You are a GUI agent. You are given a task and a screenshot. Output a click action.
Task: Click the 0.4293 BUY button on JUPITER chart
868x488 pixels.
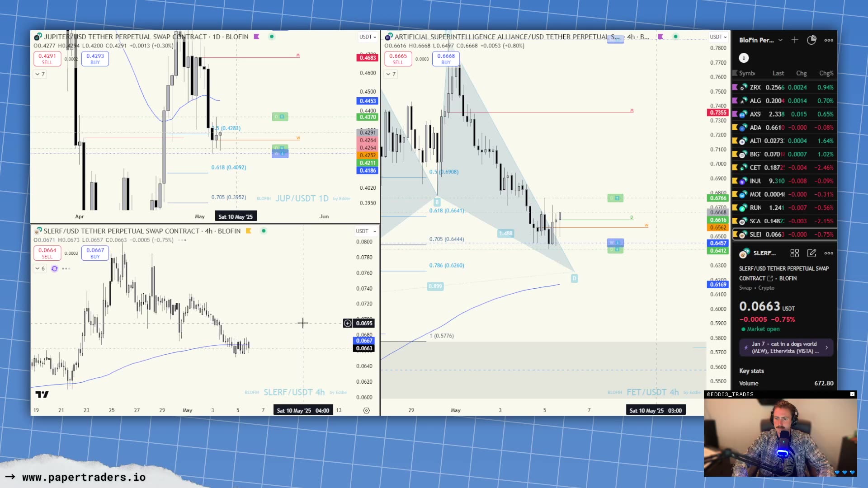95,59
